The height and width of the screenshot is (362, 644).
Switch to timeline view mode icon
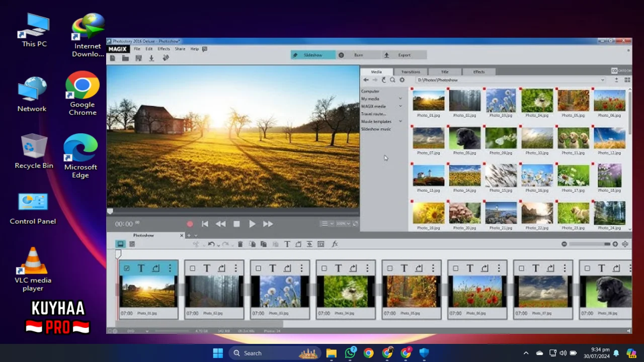coord(132,244)
